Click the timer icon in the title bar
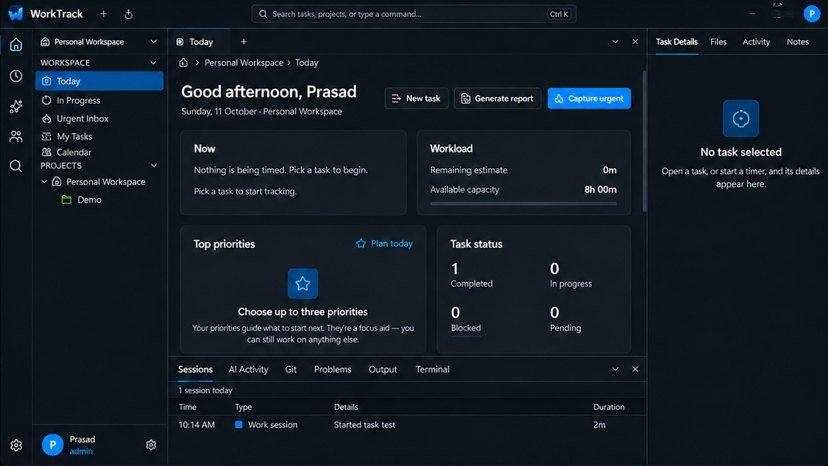The image size is (828, 466). coord(128,14)
